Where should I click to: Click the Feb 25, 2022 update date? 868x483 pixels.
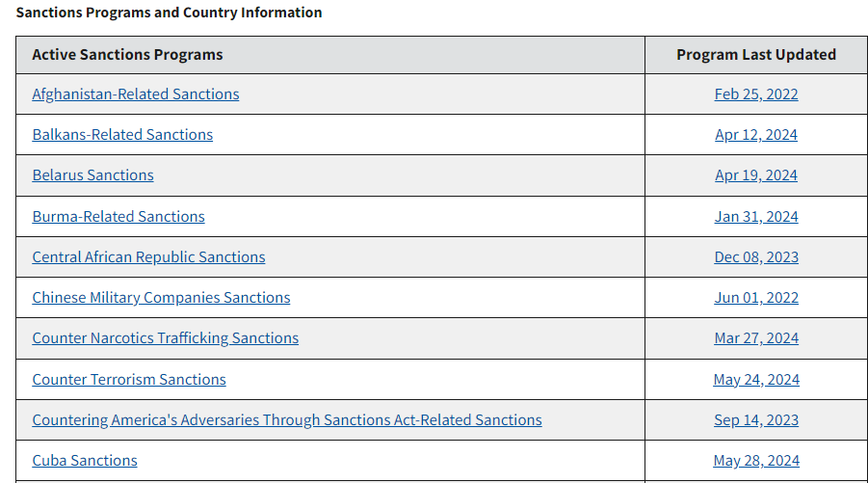point(756,94)
